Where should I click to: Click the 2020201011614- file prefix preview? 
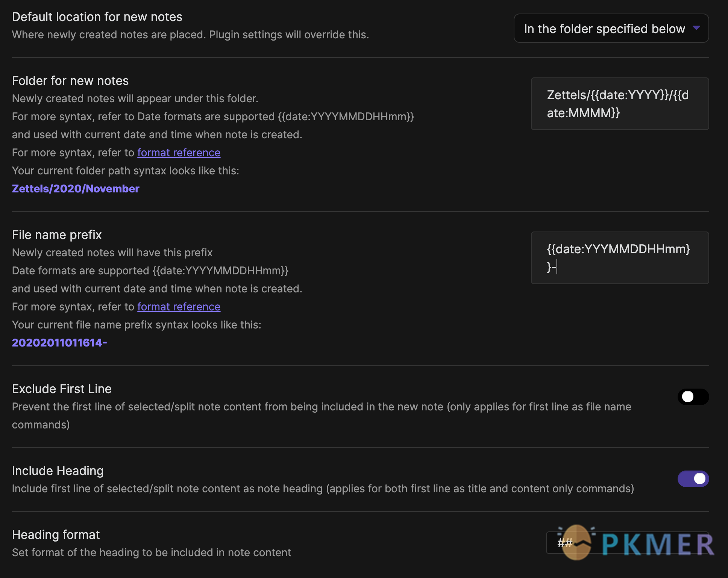[59, 343]
